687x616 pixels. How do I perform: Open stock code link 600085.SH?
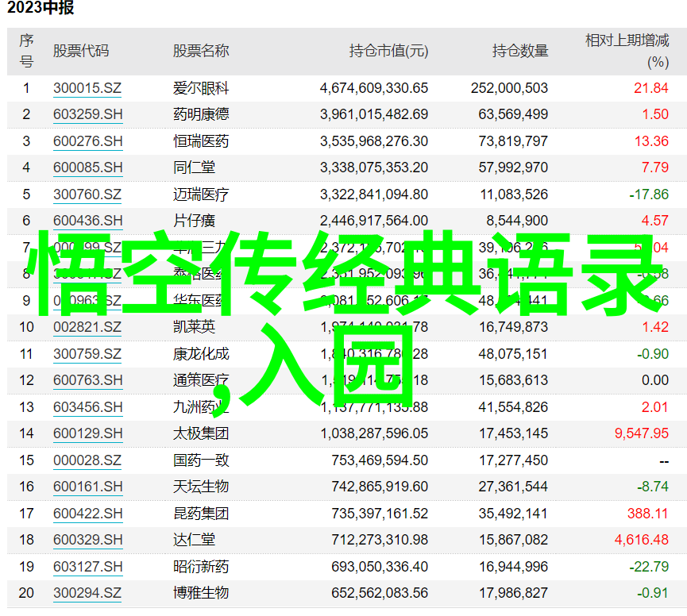(87, 167)
